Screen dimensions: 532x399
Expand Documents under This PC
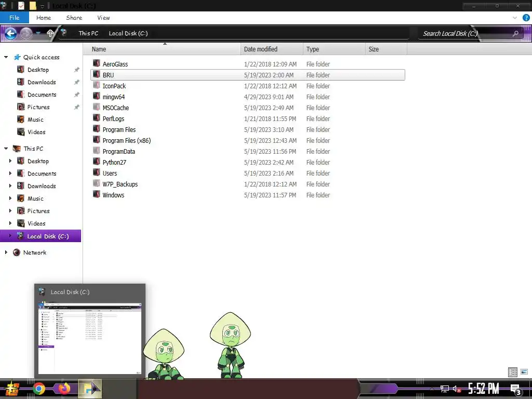click(x=10, y=174)
